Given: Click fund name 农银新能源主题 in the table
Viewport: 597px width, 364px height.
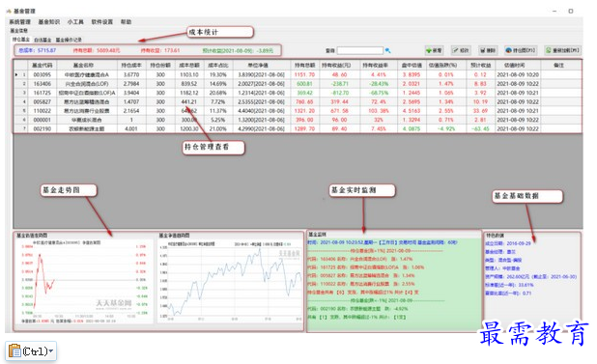Looking at the screenshot, I should (87, 129).
